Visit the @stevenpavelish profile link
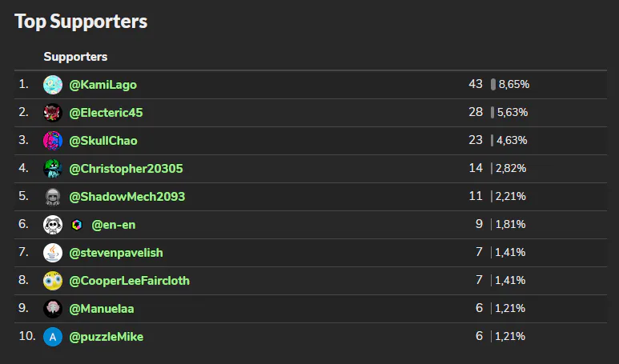 [116, 253]
